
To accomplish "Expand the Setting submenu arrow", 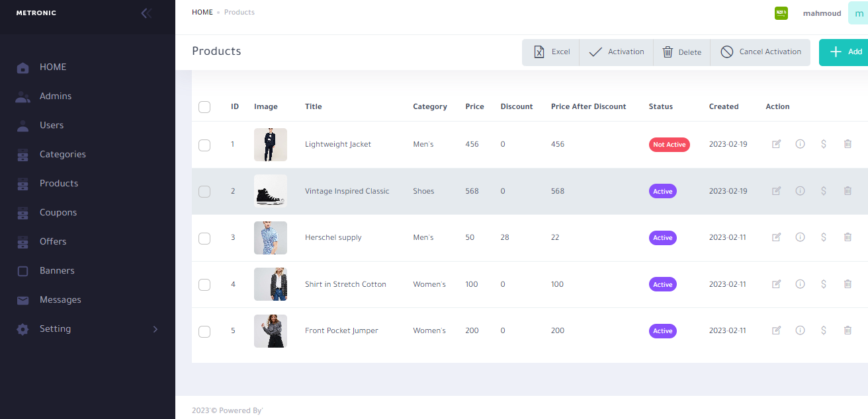I will [x=155, y=329].
